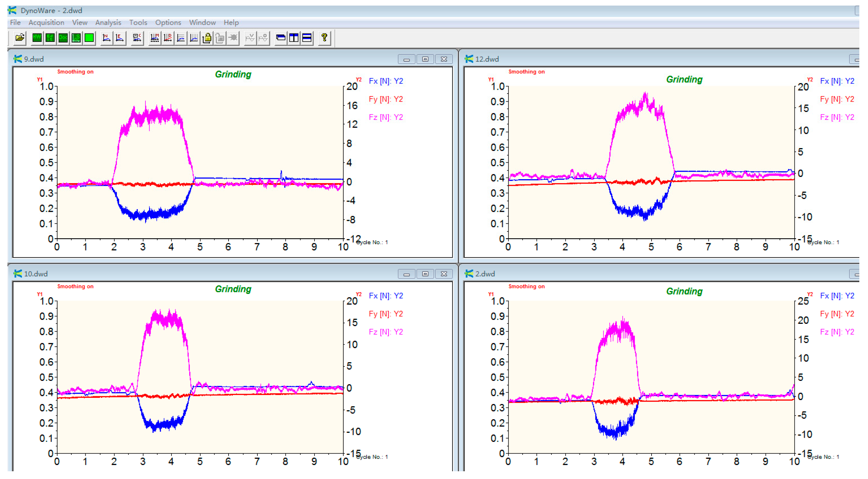868x479 pixels.
Task: Click the yellow question mark help icon
Action: tap(324, 38)
